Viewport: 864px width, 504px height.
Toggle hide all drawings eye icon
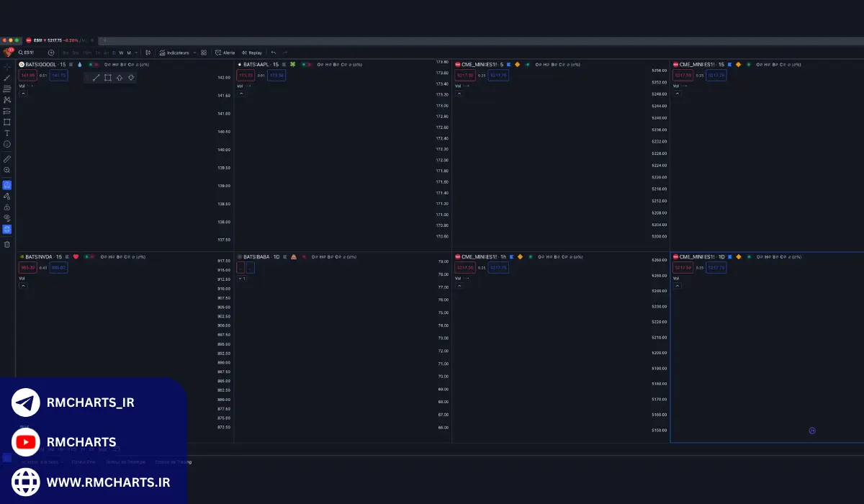pos(7,217)
